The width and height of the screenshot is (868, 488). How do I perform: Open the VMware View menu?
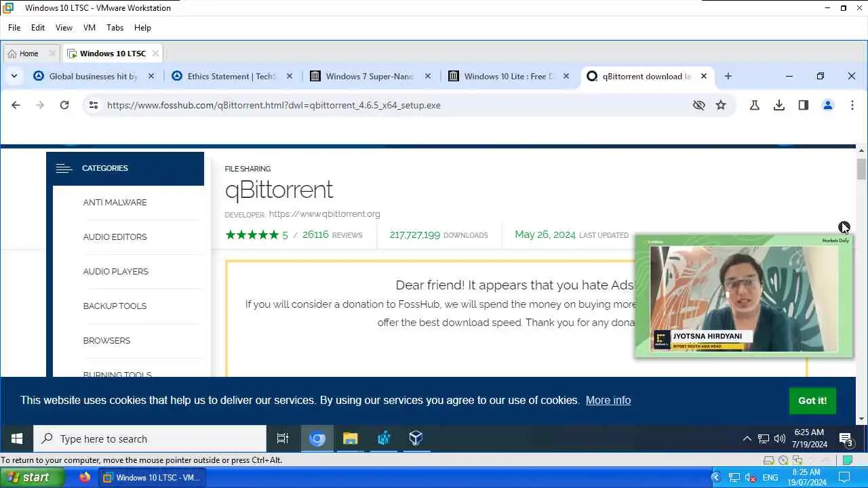pos(64,28)
